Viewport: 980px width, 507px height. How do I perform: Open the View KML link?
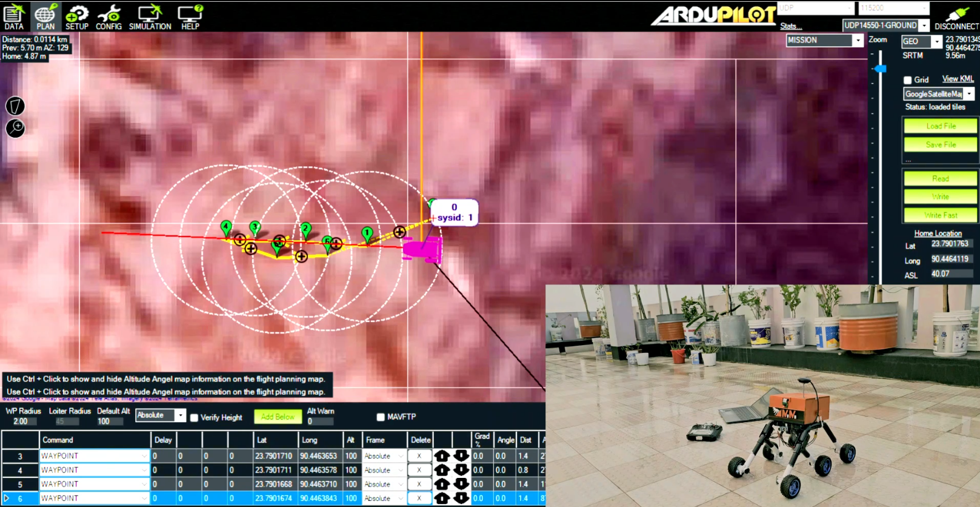point(958,79)
